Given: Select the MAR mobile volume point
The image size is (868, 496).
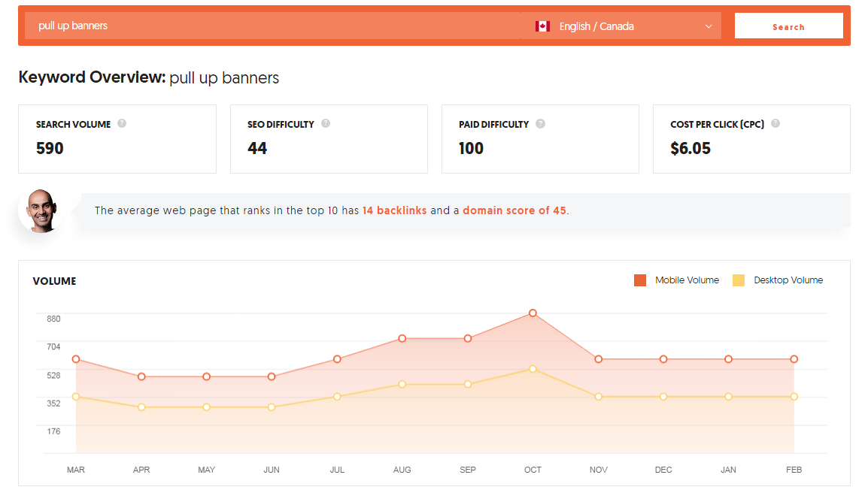Looking at the screenshot, I should click(x=76, y=359).
